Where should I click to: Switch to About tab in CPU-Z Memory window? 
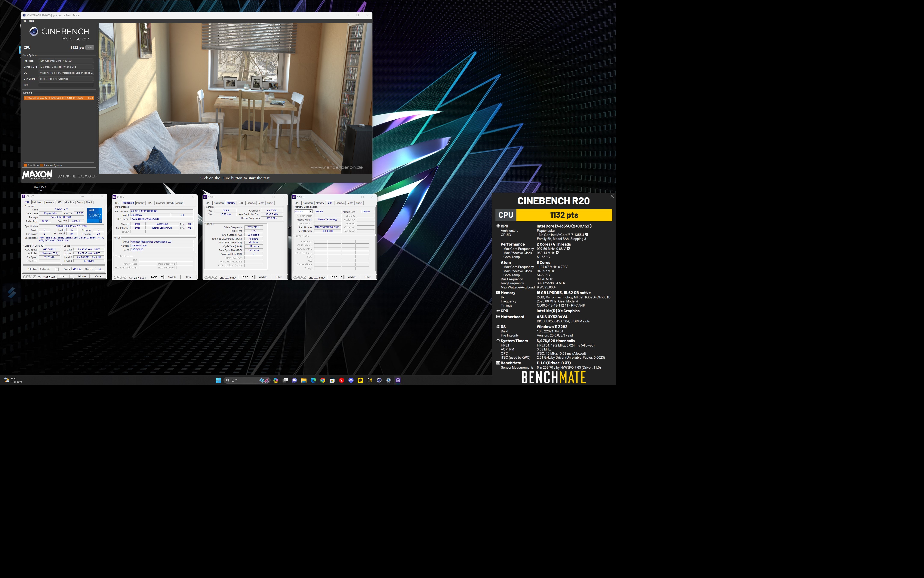pos(270,203)
